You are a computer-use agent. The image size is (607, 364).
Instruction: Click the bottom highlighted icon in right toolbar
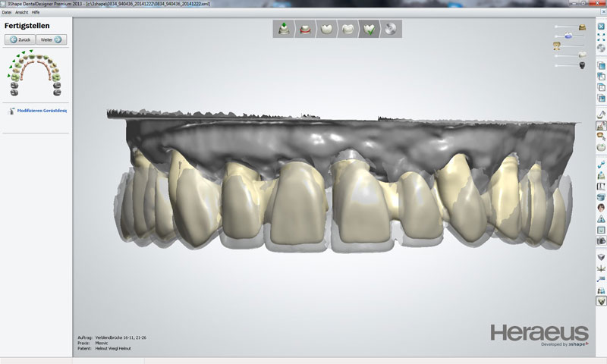point(601,301)
